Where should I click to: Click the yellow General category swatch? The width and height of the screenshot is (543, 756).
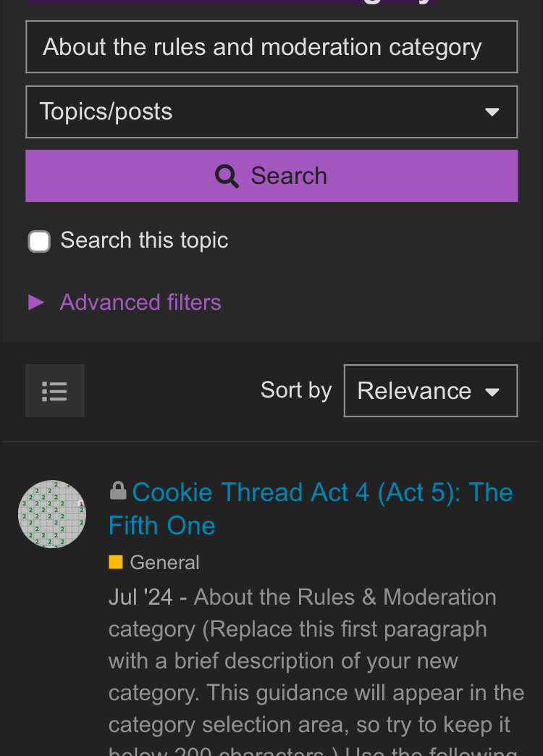tap(116, 562)
